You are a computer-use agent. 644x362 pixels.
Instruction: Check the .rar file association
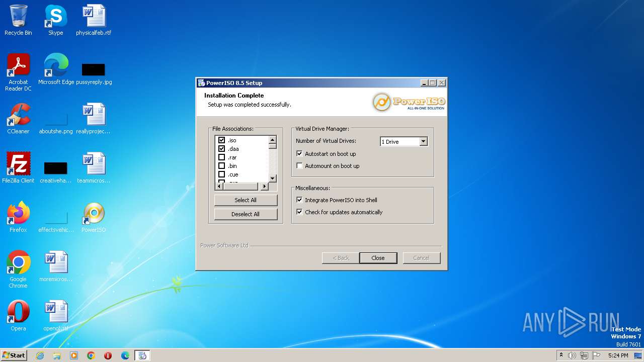[221, 157]
